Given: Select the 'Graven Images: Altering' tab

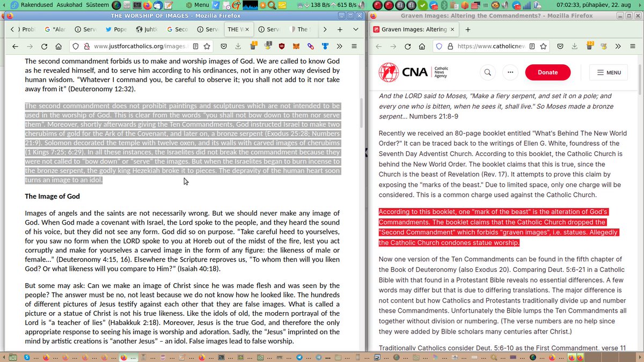Looking at the screenshot, I should (x=413, y=29).
